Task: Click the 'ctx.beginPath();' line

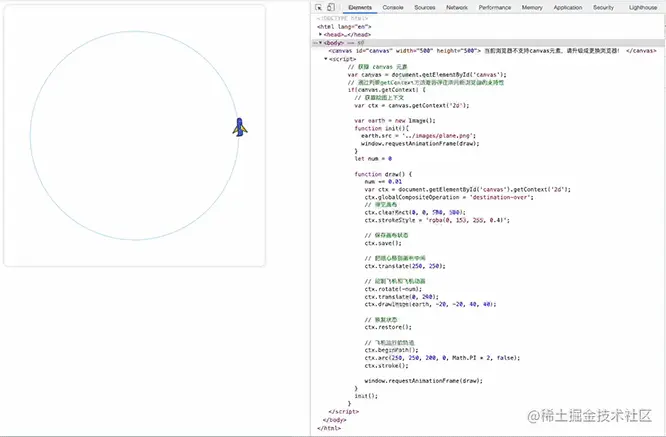Action: [x=391, y=350]
